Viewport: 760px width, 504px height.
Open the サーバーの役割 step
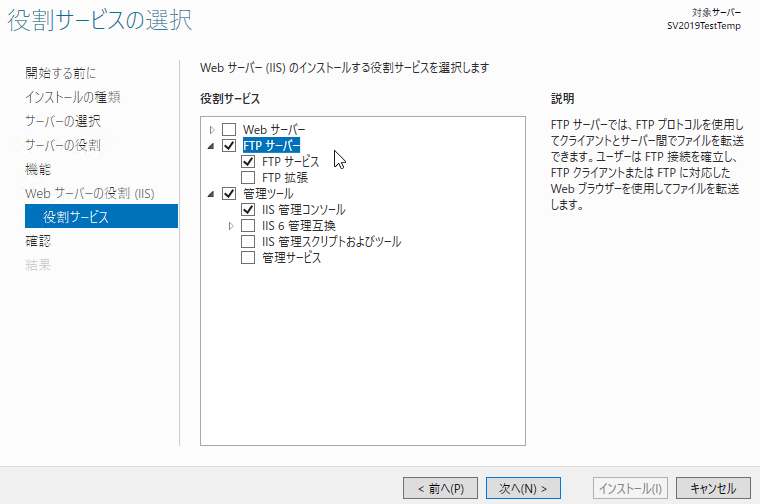point(63,145)
